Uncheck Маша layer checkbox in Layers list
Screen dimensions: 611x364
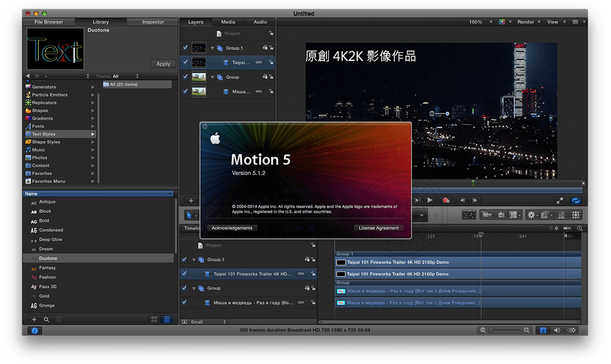(x=185, y=91)
